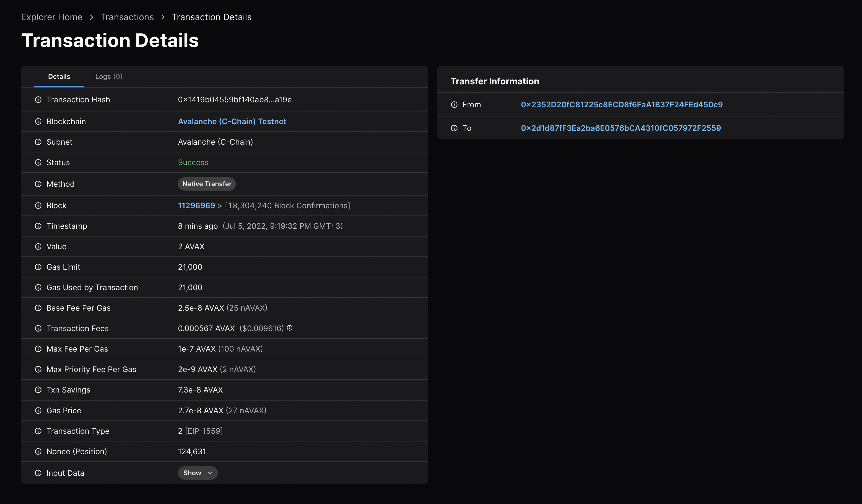The width and height of the screenshot is (862, 504).
Task: Click the Blockchain info icon
Action: click(x=38, y=121)
